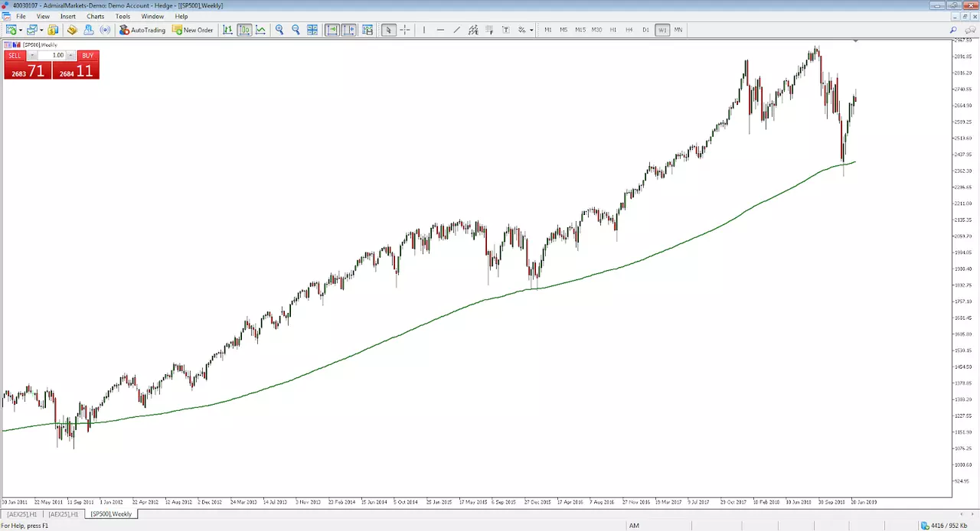Tile chart windows with the grid icon
Viewport: 980px width, 531px height.
[312, 30]
